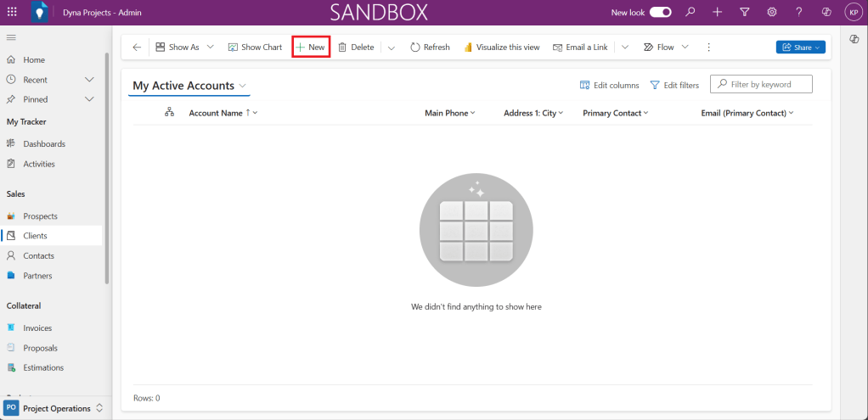Click the back arrow in command bar
This screenshot has width=868, height=420.
pyautogui.click(x=137, y=48)
